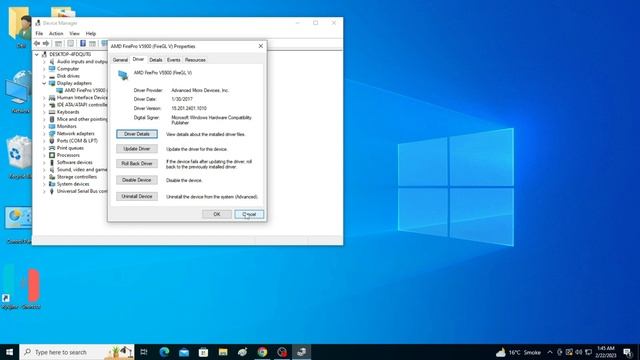Click the Back arrow in Device Manager toolbar
Viewport: 640px width, 360px height.
(x=37, y=43)
